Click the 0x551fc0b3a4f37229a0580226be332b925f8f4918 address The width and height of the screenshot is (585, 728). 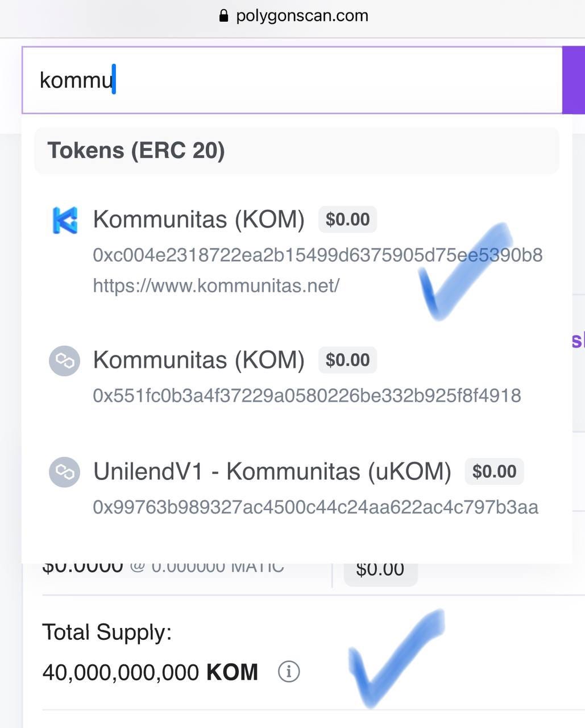click(306, 395)
